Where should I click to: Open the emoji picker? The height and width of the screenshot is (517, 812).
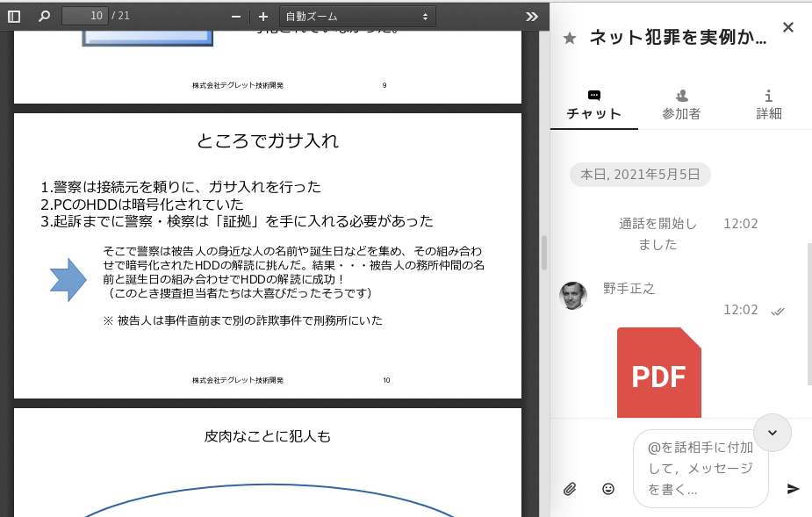[608, 489]
